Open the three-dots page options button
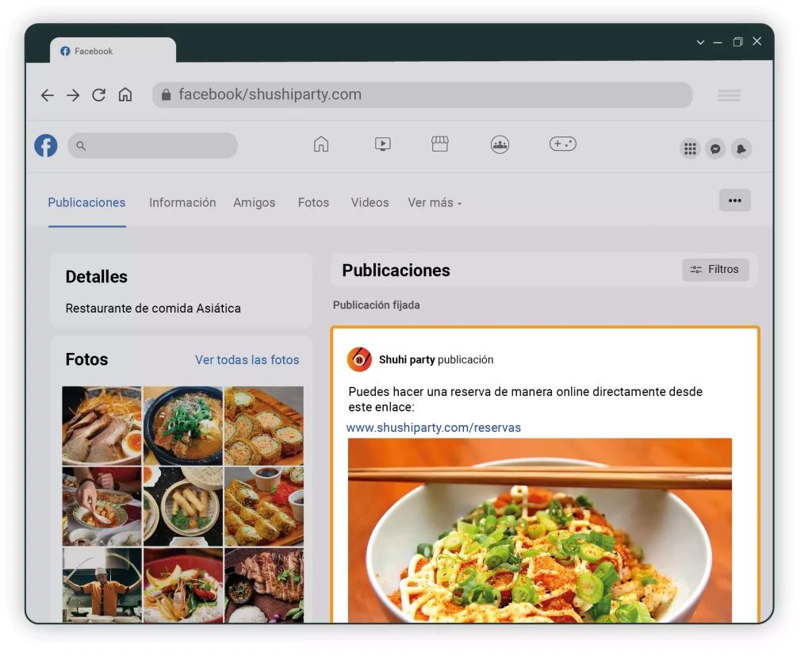Screen dimensions: 812x664 (734, 201)
